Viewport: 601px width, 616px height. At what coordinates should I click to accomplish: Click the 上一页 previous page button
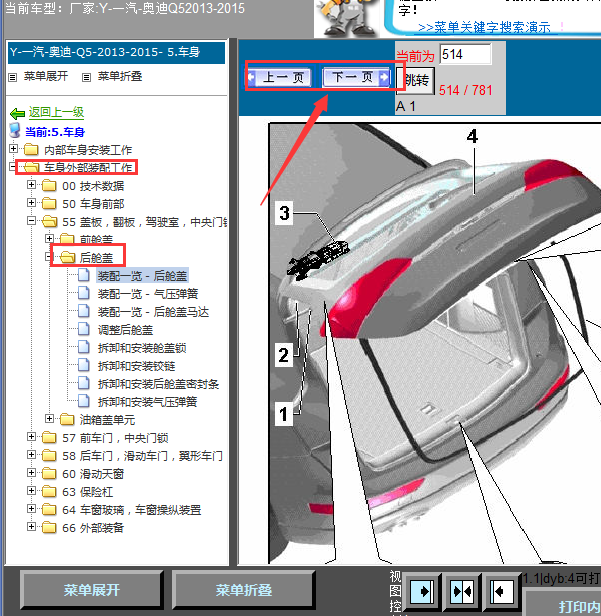point(280,77)
